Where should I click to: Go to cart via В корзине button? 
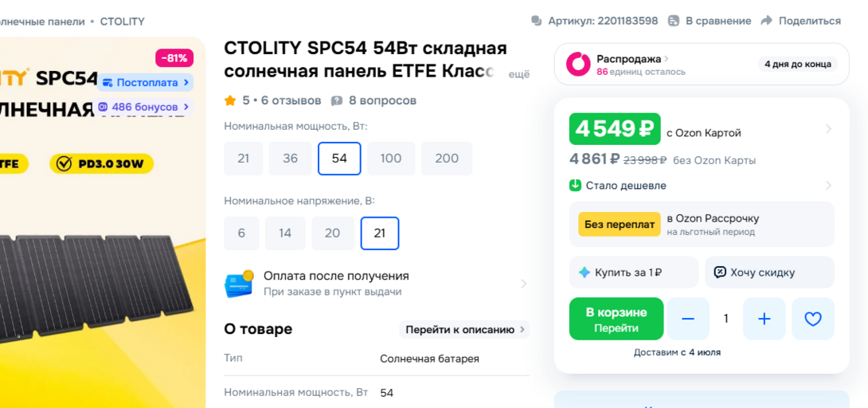tap(616, 319)
